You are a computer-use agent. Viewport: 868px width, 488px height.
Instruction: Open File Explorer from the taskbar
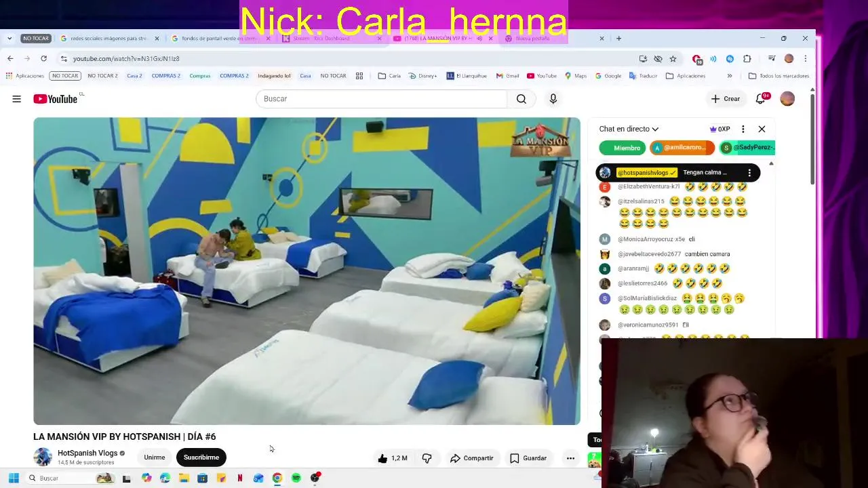click(183, 478)
